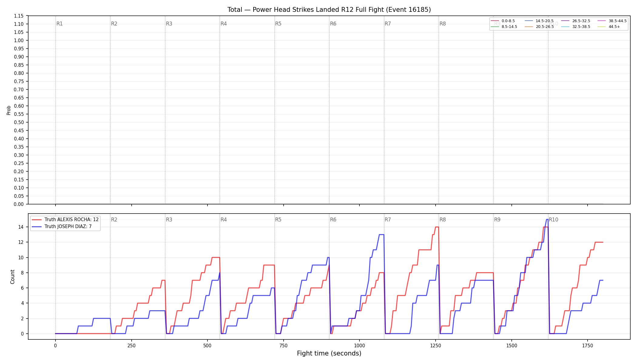Click the R8 round marker in Prob chart
The height and width of the screenshot is (364, 637).
[x=443, y=24]
